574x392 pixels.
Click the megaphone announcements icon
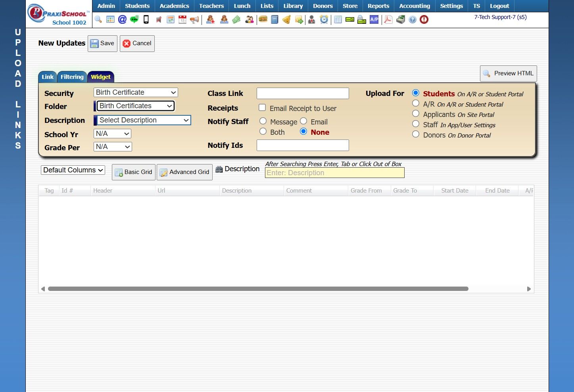[194, 19]
